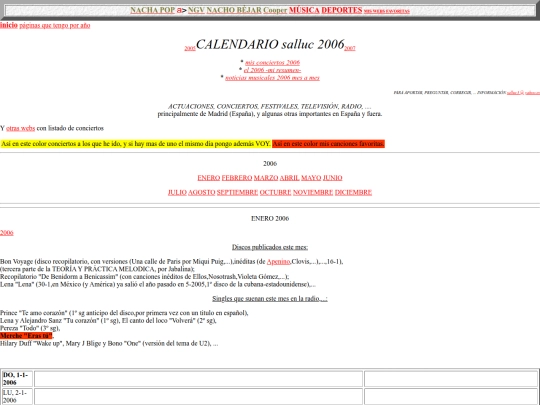The height and width of the screenshot is (405, 540).
Task: Click 'Discos publicados este mes:' heading
Action: tap(270, 247)
